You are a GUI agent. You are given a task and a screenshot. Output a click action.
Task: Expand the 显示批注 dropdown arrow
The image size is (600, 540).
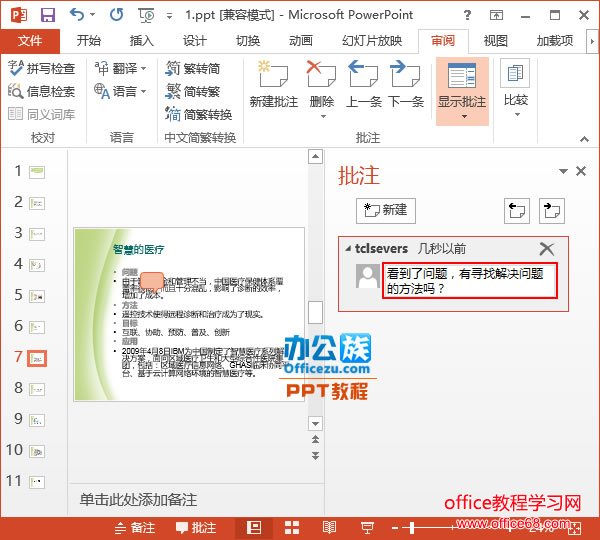pyautogui.click(x=464, y=117)
